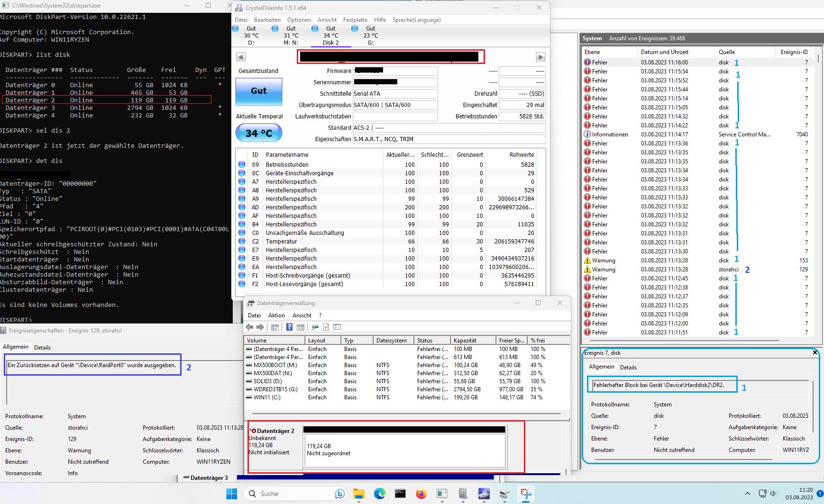Click the taskbar search box
The image size is (824, 504).
[295, 494]
